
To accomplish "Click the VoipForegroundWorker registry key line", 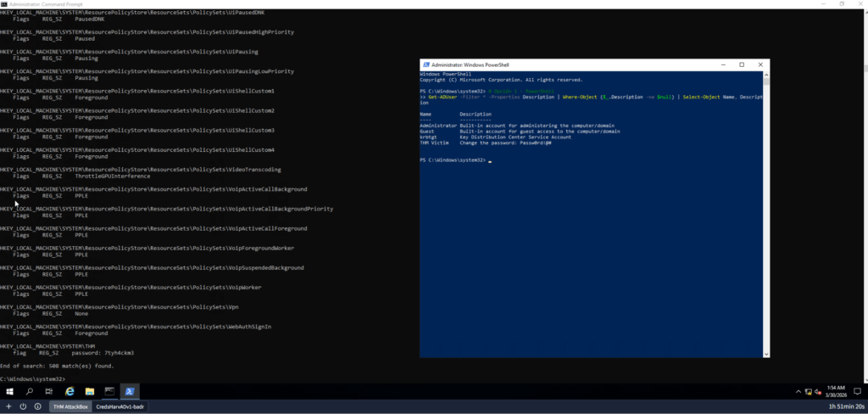I will (x=147, y=249).
